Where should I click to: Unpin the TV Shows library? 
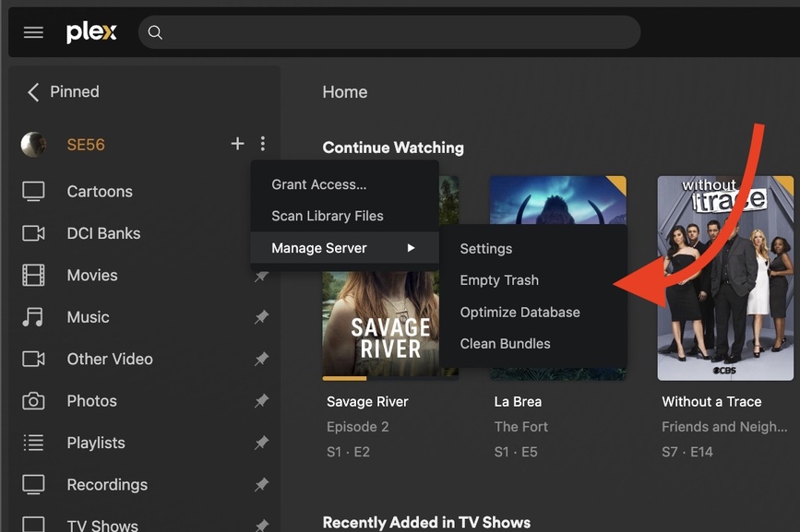click(x=261, y=525)
